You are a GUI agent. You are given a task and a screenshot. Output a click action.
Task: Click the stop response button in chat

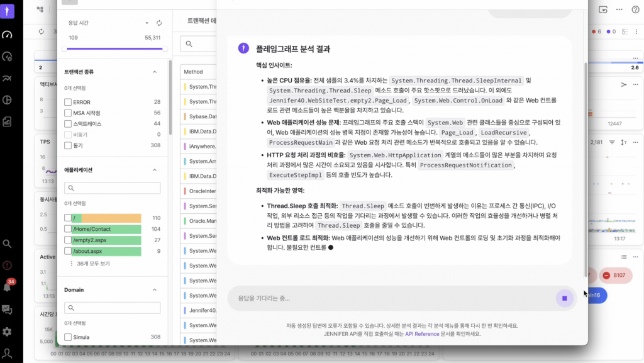(x=564, y=298)
